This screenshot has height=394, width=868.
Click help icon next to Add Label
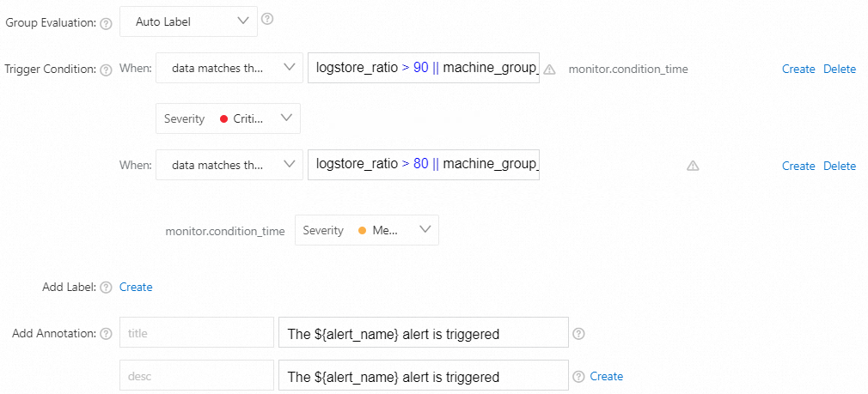[x=107, y=288]
